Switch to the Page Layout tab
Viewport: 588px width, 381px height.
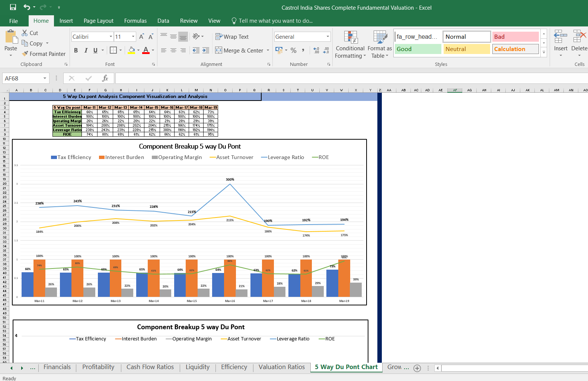99,21
